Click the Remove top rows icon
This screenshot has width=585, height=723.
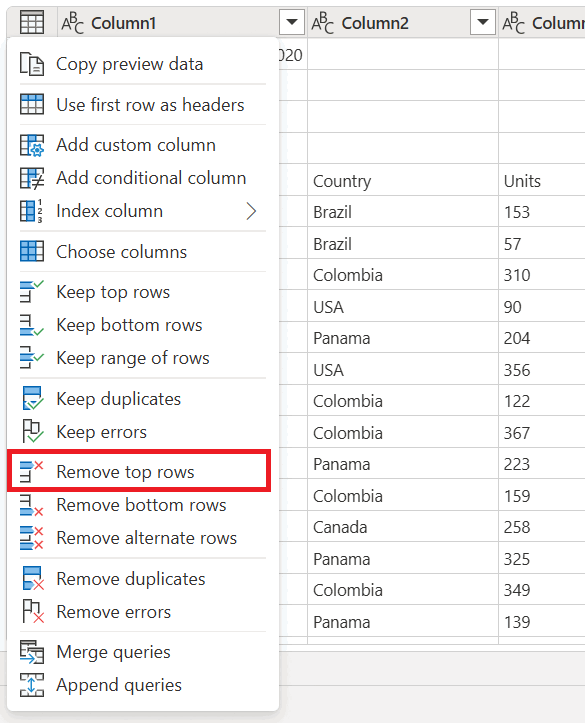click(x=32, y=471)
